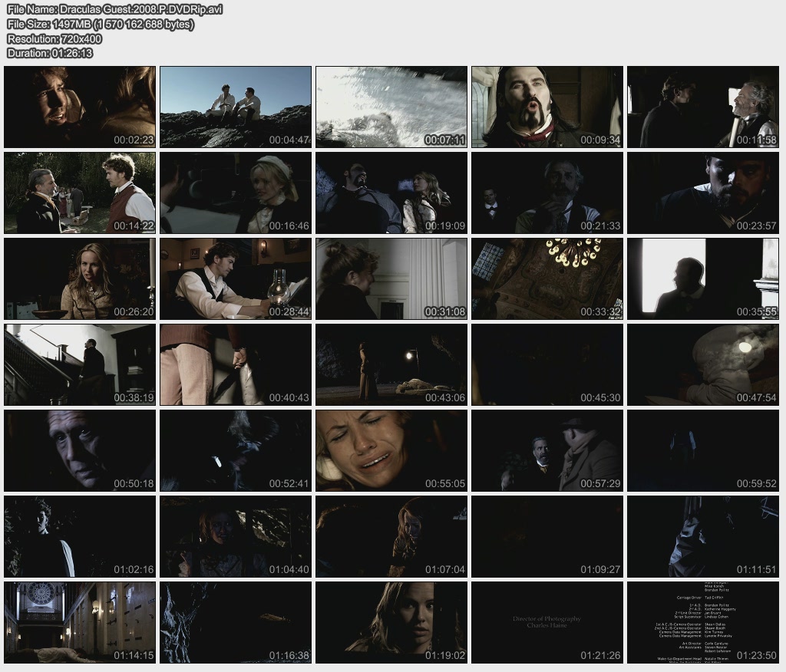Select the frame at 00:57:29
Image resolution: width=786 pixels, height=672 pixels.
tap(547, 450)
